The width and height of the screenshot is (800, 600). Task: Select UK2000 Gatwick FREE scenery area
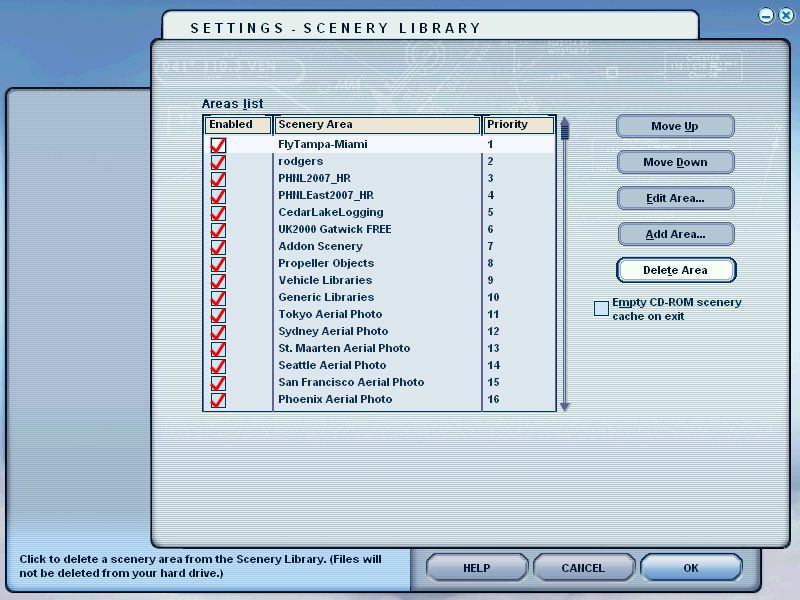(335, 229)
